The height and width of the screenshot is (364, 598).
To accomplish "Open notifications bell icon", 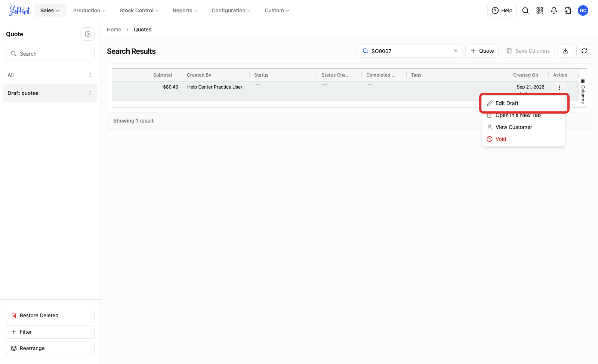I will (x=554, y=10).
